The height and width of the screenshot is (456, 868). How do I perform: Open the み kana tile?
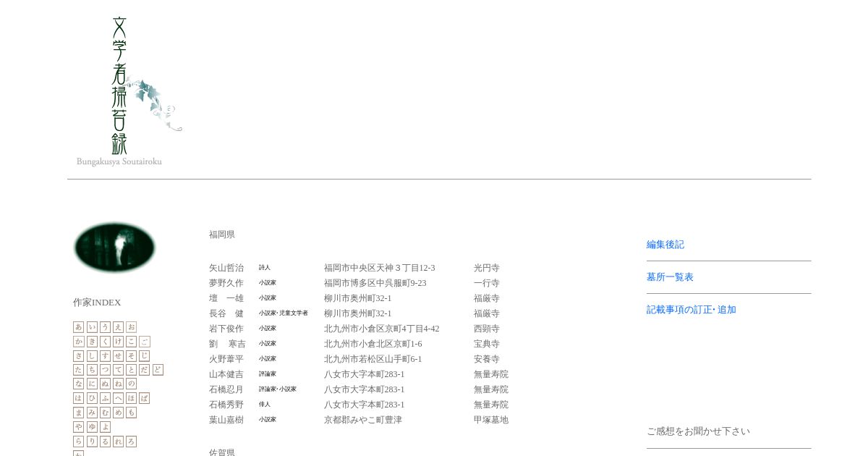(92, 413)
